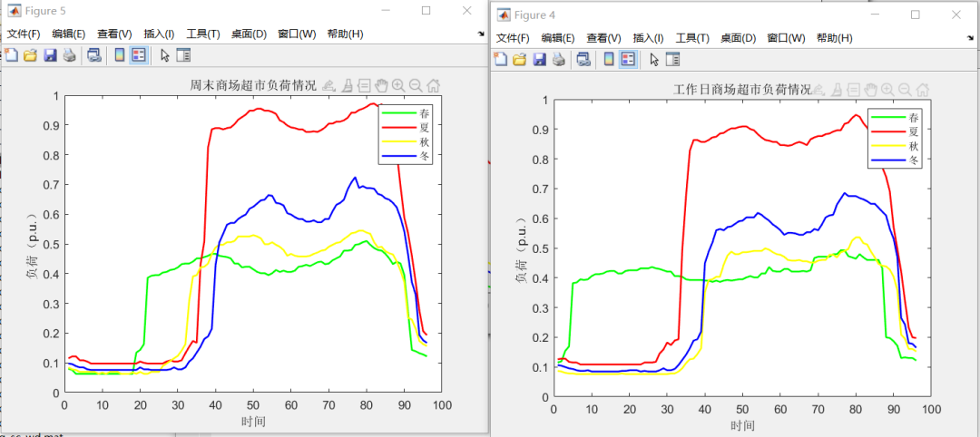Select zoom in magnifier above Figure 5 axes
Screen dimensions: 980x437
(x=398, y=85)
